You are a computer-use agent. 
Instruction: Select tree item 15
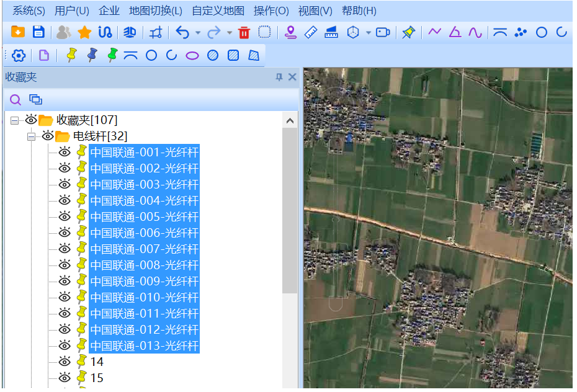pyautogui.click(x=97, y=378)
